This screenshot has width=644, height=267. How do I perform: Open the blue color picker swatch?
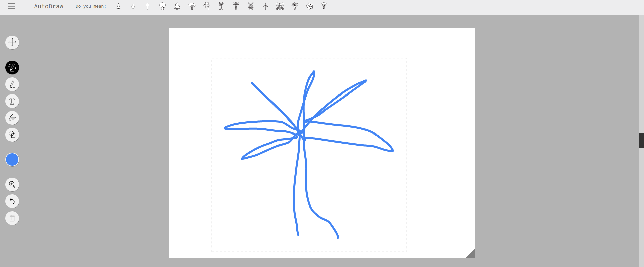12,160
